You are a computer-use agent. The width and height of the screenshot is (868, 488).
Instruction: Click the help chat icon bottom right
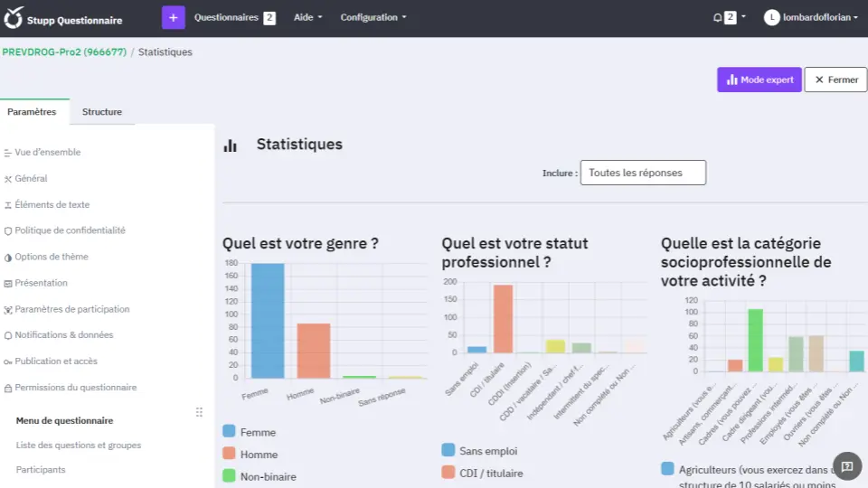point(846,466)
